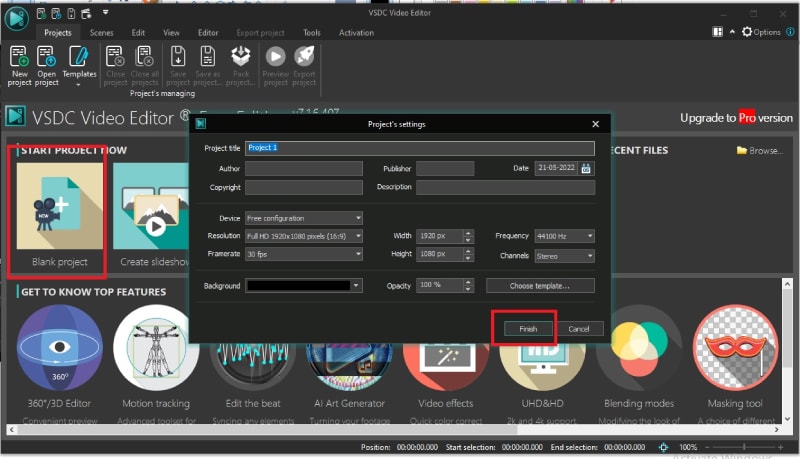
Task: Switch to the Scenes tab
Action: coord(102,33)
